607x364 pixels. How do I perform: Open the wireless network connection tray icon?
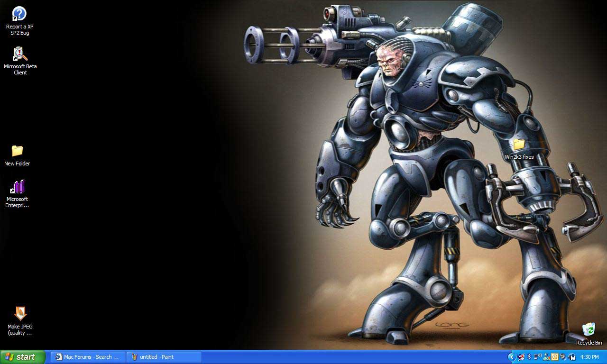537,357
